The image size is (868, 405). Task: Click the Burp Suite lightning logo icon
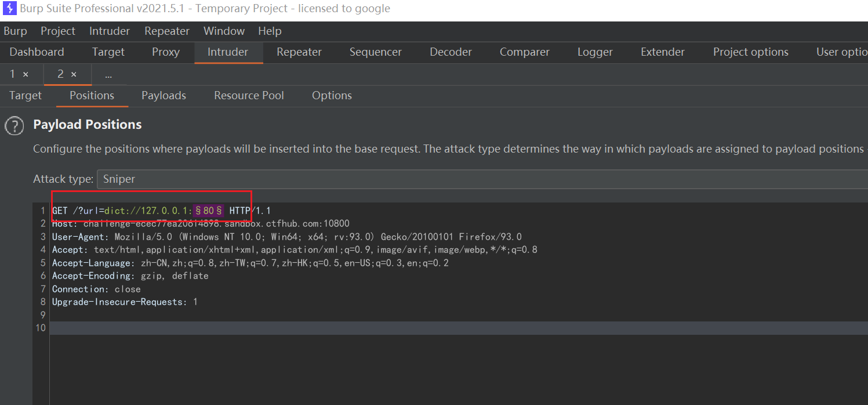(x=10, y=9)
